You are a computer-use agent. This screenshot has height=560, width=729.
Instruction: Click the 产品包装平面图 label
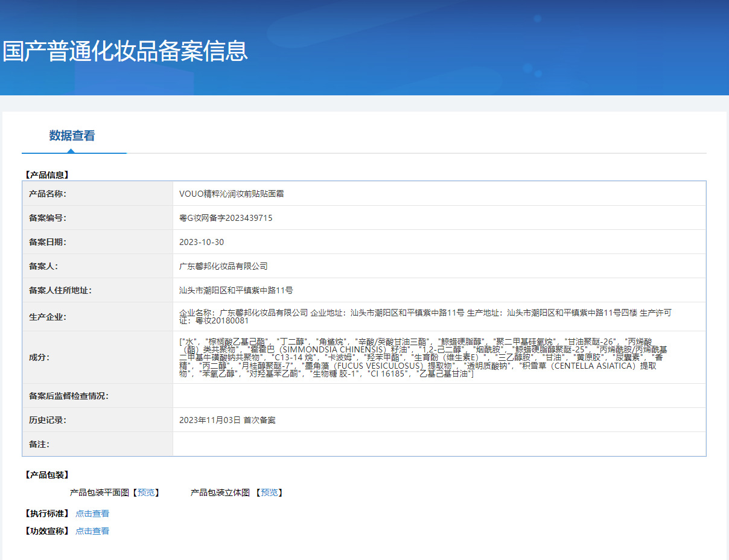[x=100, y=492]
